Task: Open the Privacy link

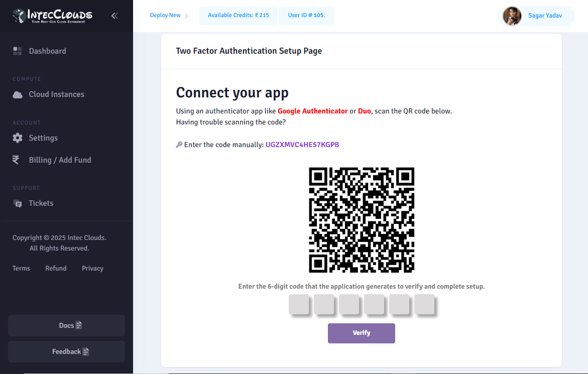Action: coord(92,268)
